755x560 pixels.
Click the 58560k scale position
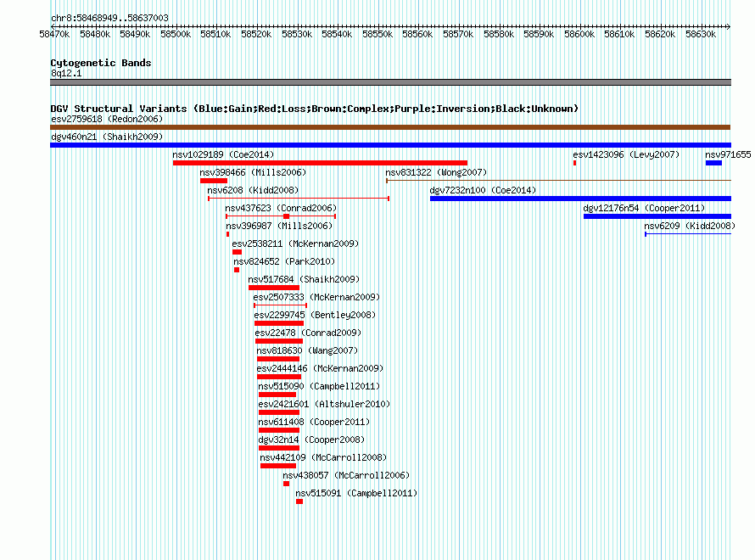click(x=417, y=34)
